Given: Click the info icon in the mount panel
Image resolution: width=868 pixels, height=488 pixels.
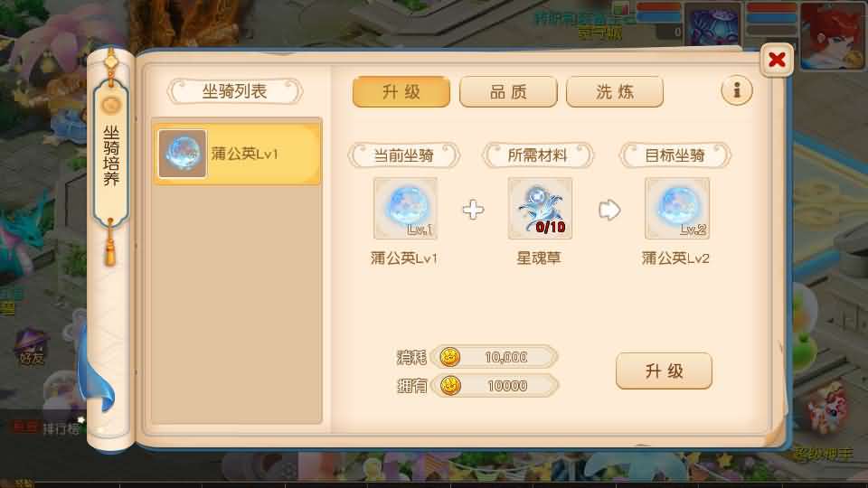Looking at the screenshot, I should (736, 90).
